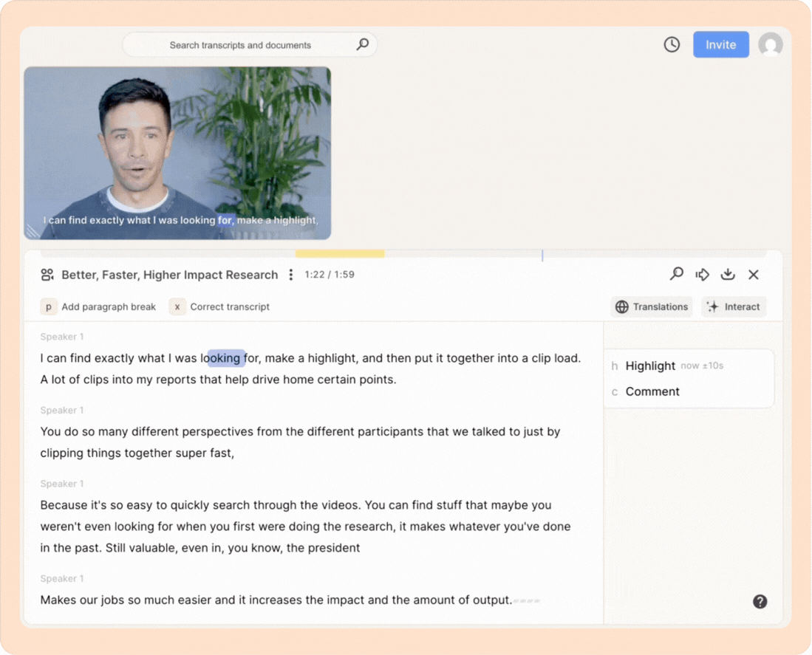Click the participants icon beside the transcript title
The height and width of the screenshot is (655, 812).
point(47,274)
